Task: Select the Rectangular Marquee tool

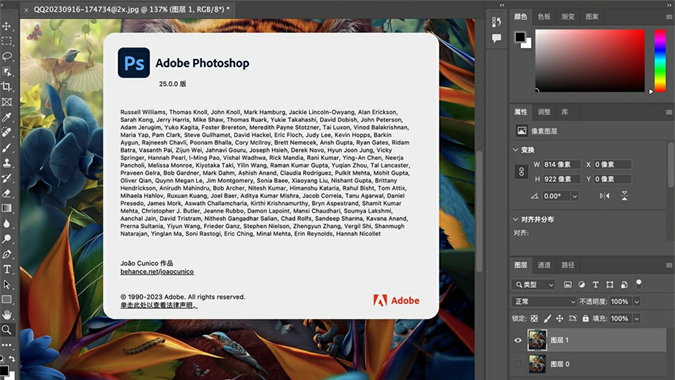Action: click(x=7, y=41)
